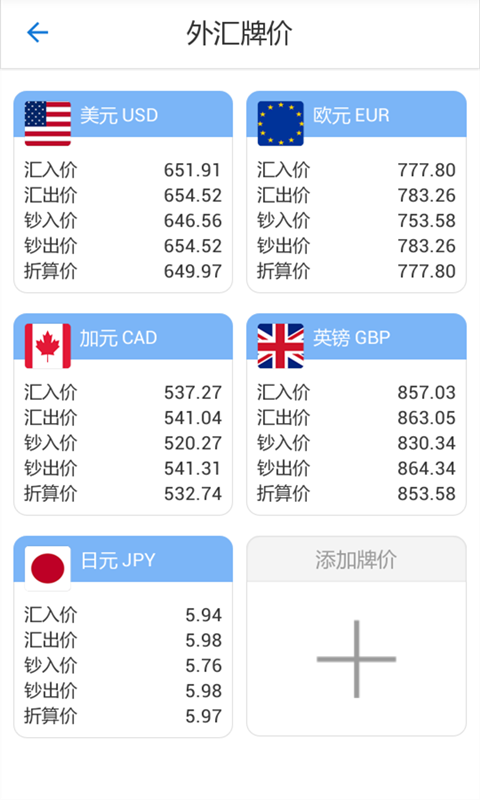This screenshot has height=800, width=480.
Task: Tap CAD 折算价 value 532.74
Action: [193, 493]
